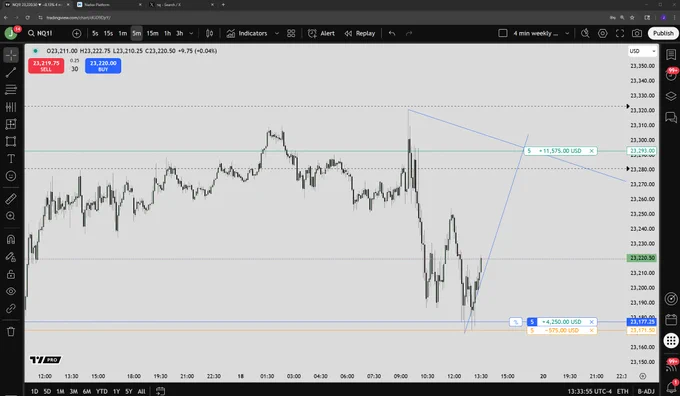
Task: Undo the last chart action
Action: tap(392, 33)
